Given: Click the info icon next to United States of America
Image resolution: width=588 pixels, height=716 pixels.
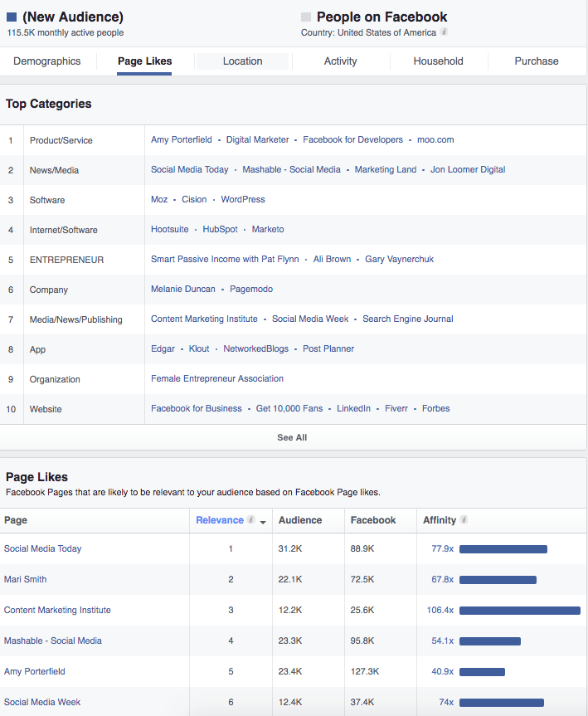Looking at the screenshot, I should click(x=444, y=32).
